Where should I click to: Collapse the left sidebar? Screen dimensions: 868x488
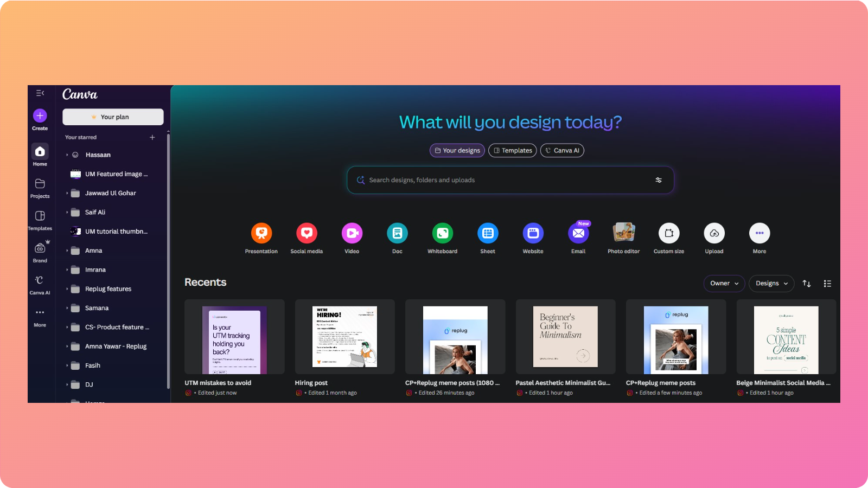point(40,93)
